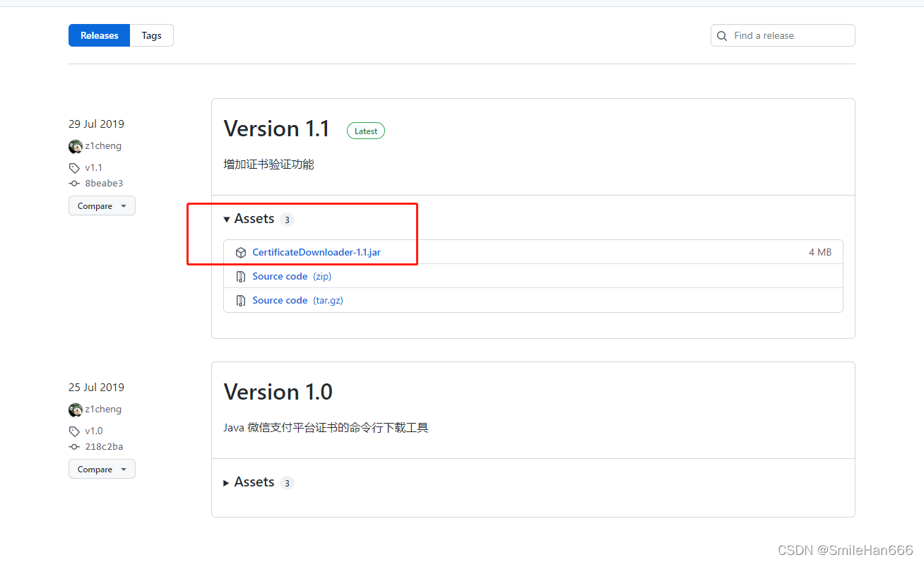Click commit icon beside 218c2ba

coord(74,447)
